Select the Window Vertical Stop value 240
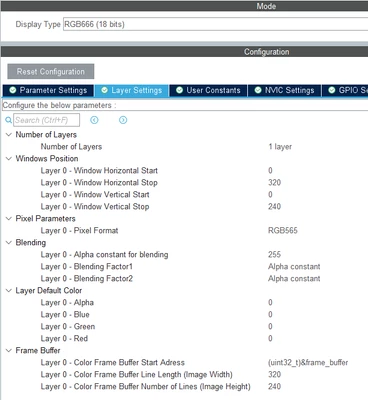This screenshot has height=400, width=368. pos(274,207)
